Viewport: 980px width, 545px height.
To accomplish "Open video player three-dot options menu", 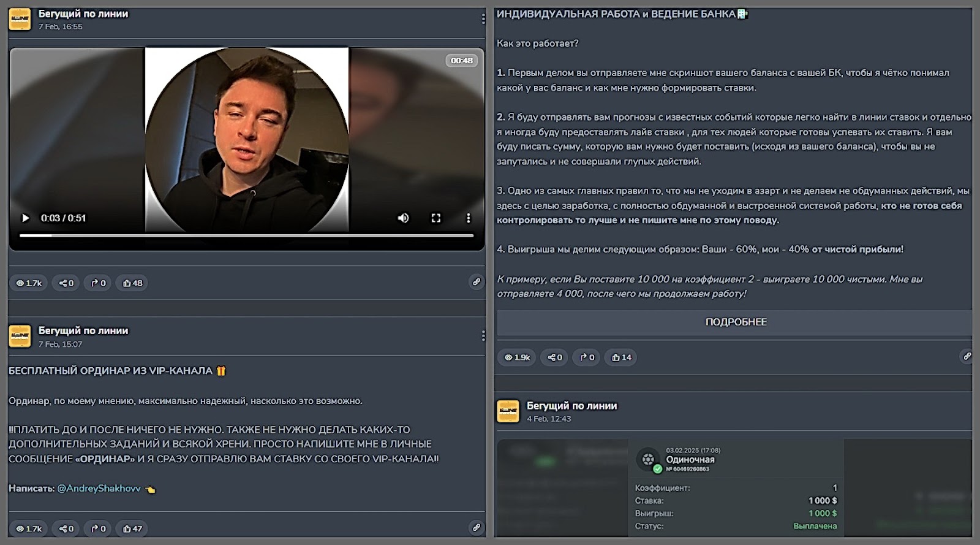I will click(x=468, y=218).
